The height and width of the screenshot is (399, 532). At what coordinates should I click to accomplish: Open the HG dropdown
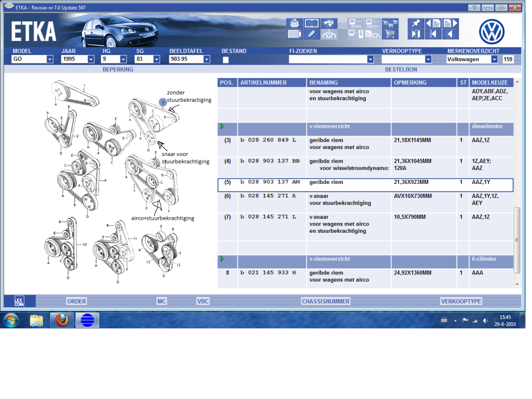tap(123, 59)
